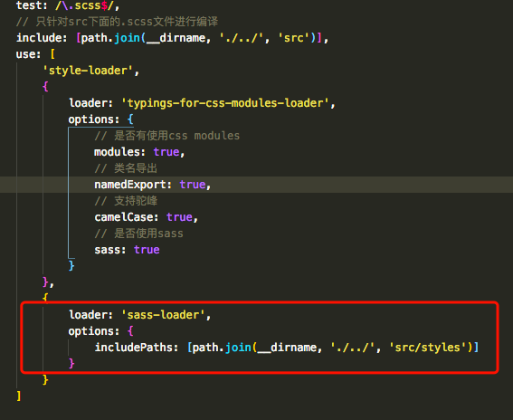Click the 'use:' keyword
Viewport: 513px width, 420px height.
28,54
